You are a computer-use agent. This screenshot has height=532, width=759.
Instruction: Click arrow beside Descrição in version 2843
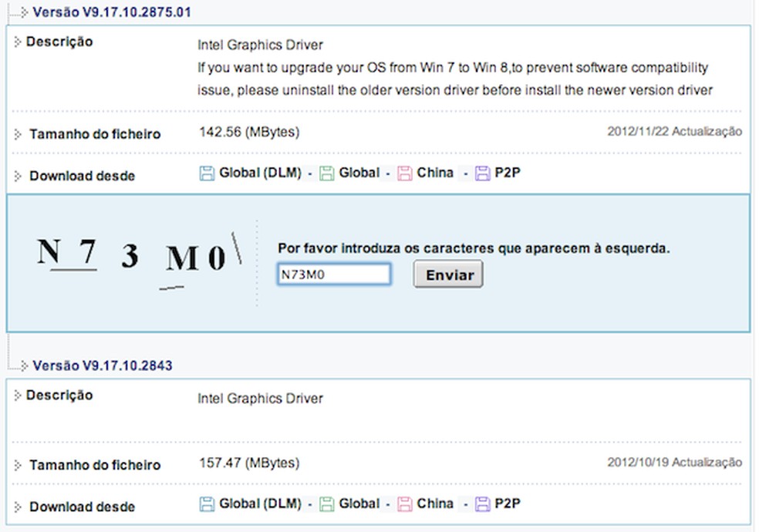pyautogui.click(x=18, y=396)
